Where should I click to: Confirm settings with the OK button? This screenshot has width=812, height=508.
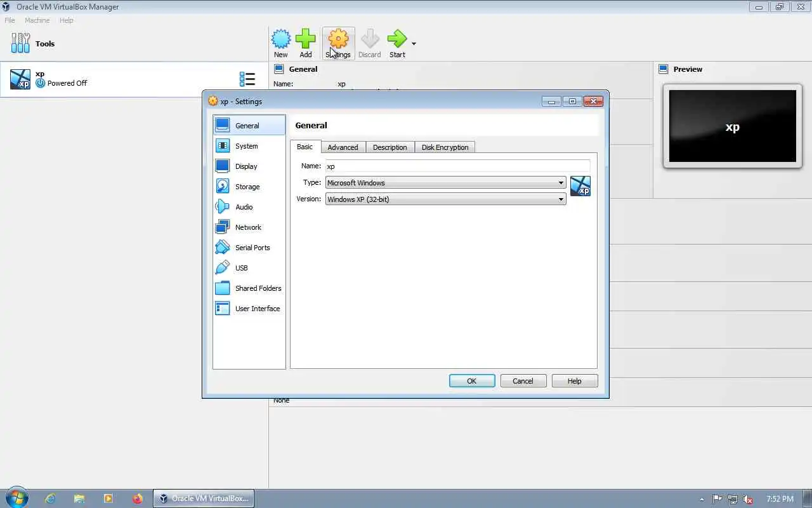pos(472,381)
